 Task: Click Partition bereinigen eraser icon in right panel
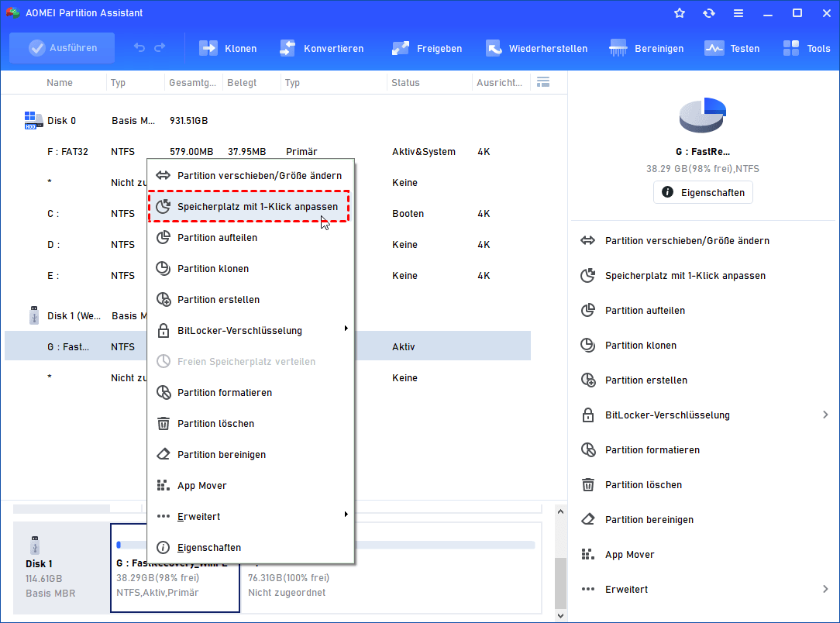[x=587, y=520]
